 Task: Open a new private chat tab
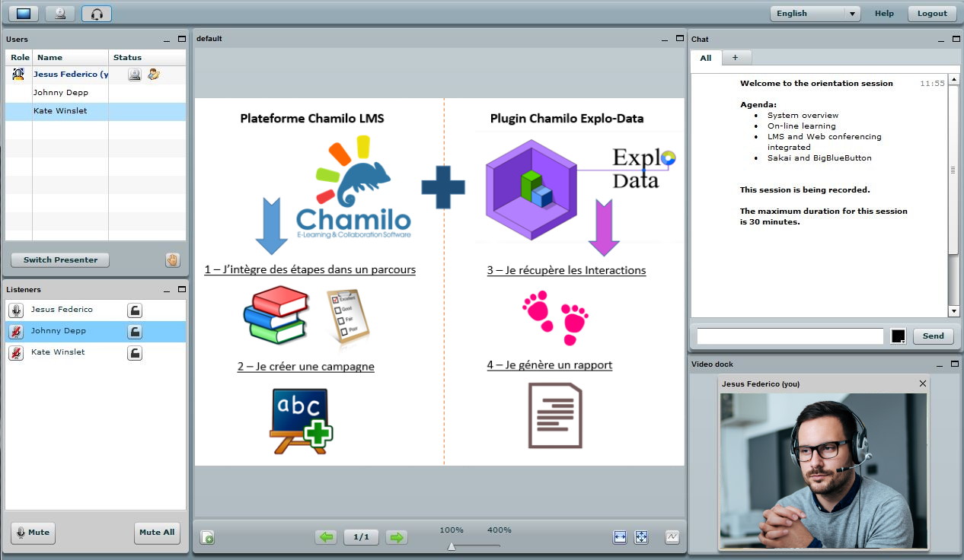tap(735, 58)
